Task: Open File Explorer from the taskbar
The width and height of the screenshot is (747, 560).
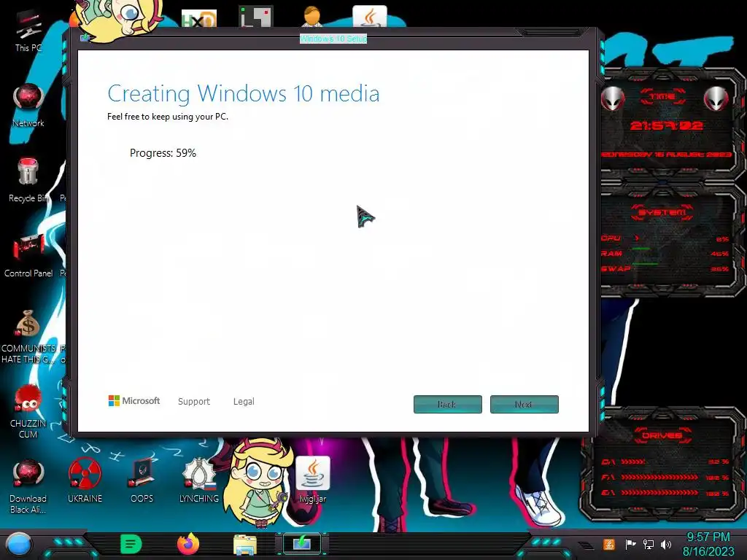Action: pos(245,545)
